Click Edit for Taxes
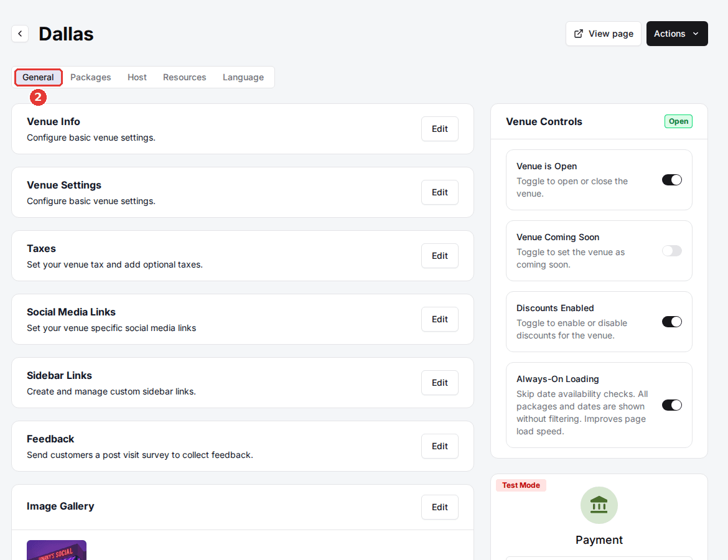728x560 pixels. point(440,256)
